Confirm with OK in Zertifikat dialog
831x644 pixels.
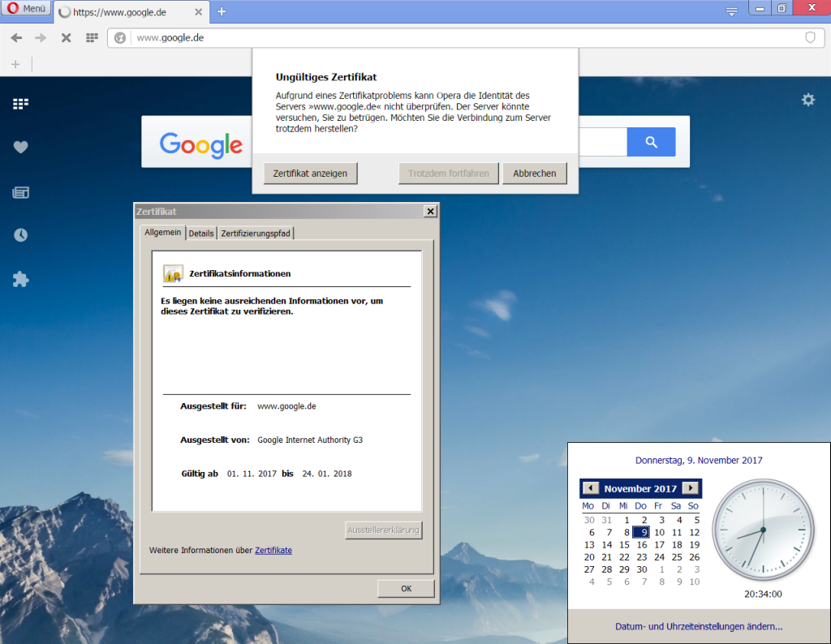tap(406, 588)
